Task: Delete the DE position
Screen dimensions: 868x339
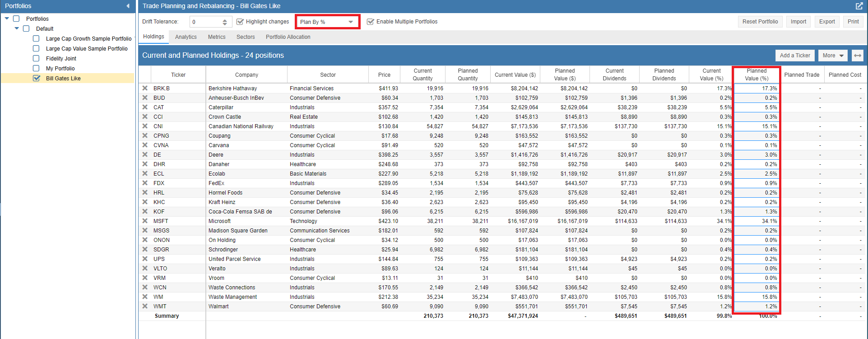Action: [145, 154]
